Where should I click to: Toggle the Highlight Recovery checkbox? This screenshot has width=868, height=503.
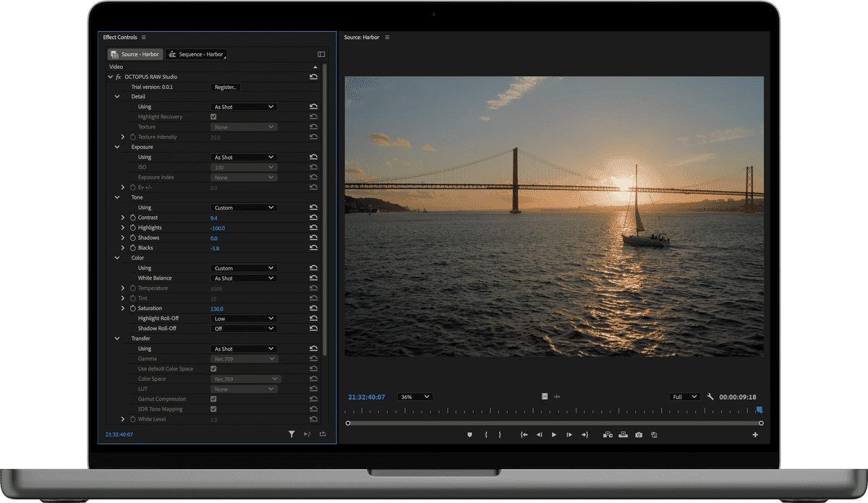click(x=213, y=116)
